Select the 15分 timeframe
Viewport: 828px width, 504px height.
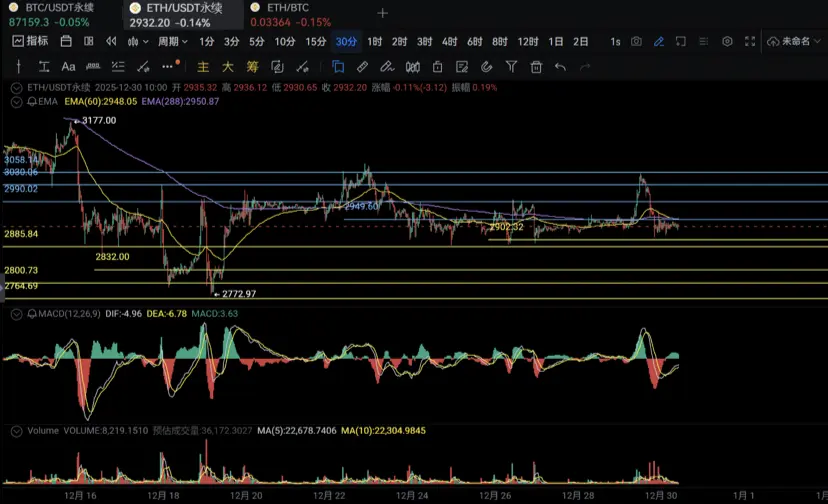[316, 41]
